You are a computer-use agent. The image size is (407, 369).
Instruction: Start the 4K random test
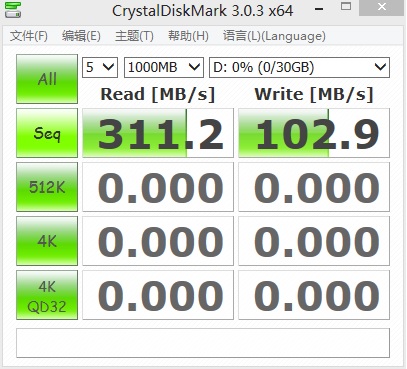point(47,241)
